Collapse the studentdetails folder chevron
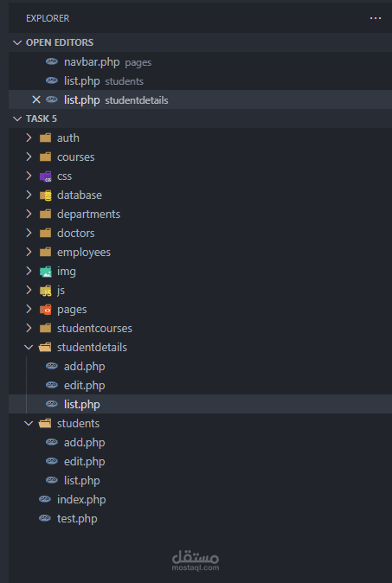This screenshot has width=392, height=583. (29, 347)
